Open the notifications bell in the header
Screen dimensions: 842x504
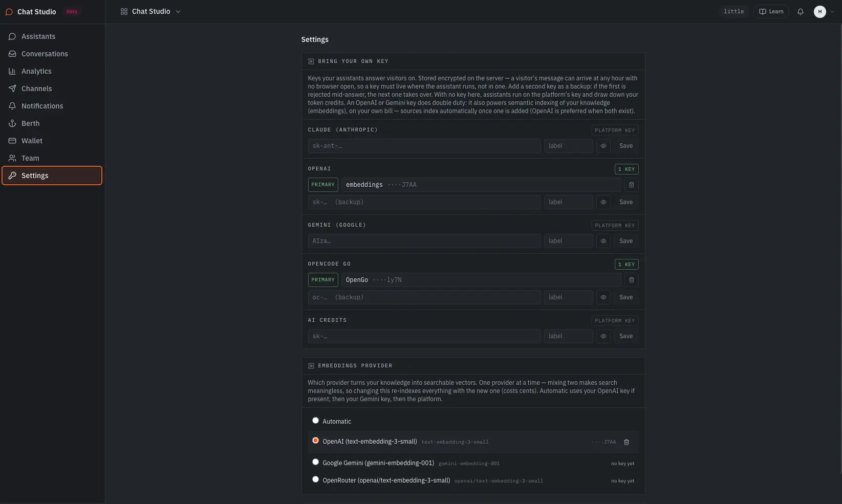(801, 11)
